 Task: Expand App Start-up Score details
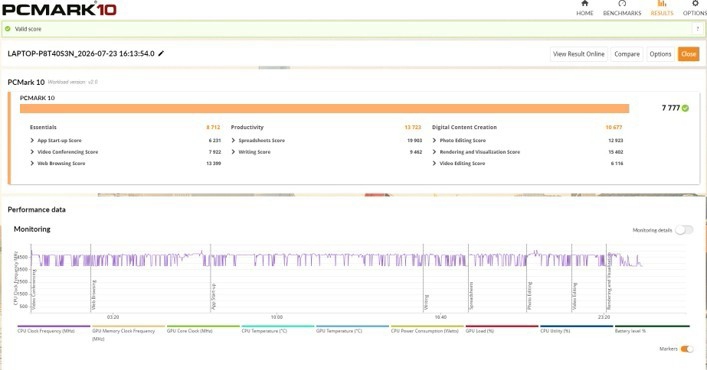[x=32, y=140]
